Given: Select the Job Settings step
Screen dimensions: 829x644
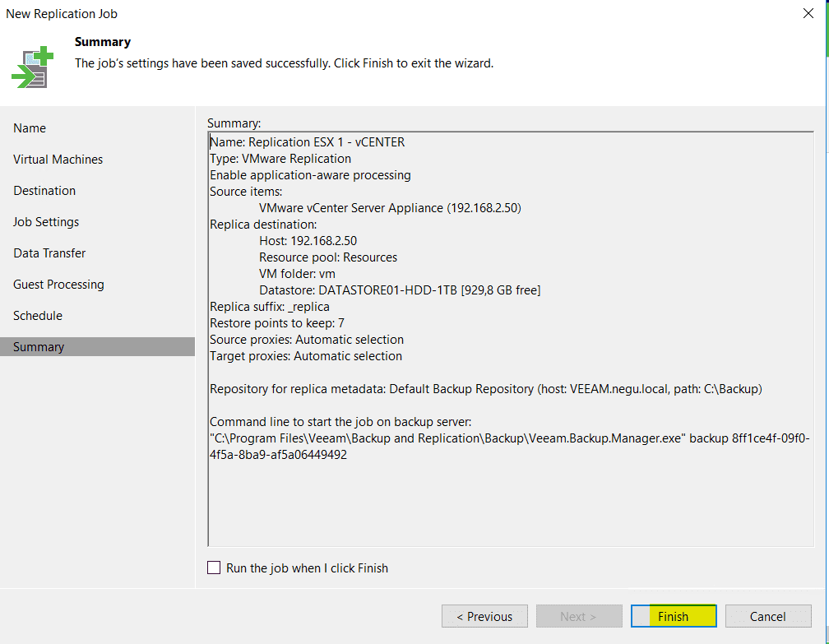Looking at the screenshot, I should 45,221.
